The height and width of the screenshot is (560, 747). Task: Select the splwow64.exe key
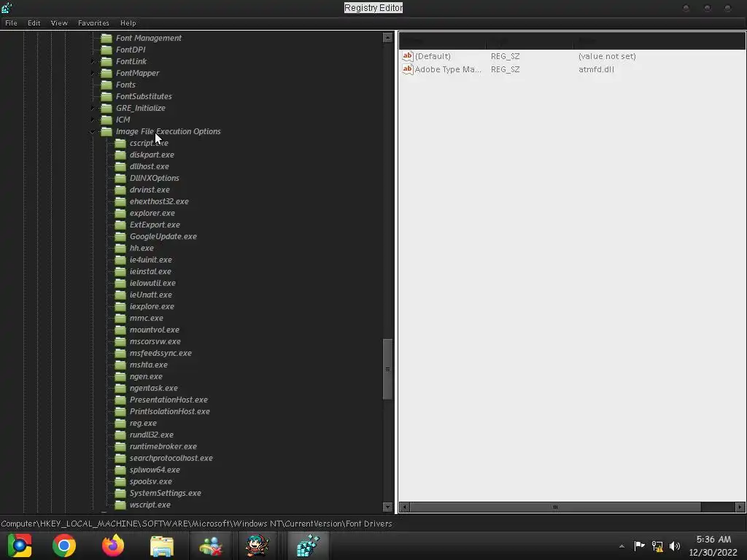[x=155, y=470]
